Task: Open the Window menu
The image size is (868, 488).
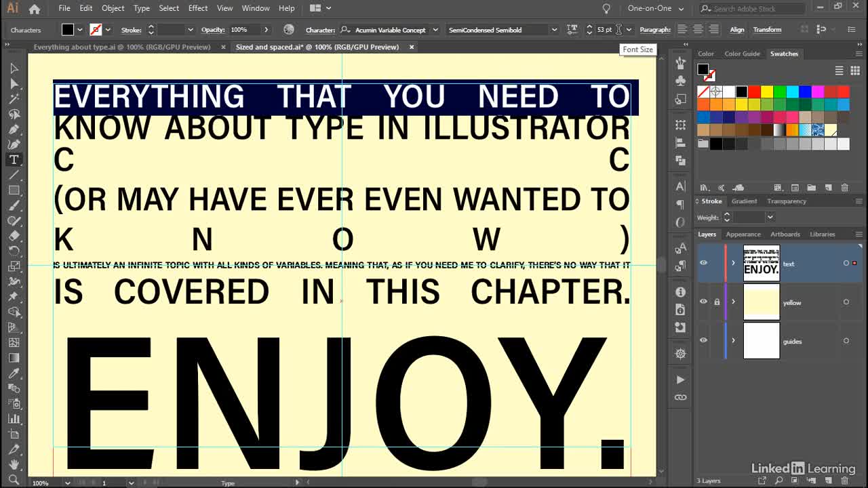Action: [x=256, y=8]
